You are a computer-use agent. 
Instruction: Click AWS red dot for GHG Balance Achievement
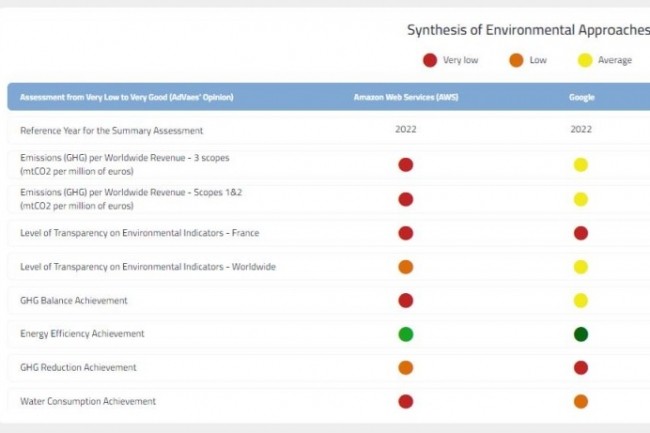(x=406, y=300)
